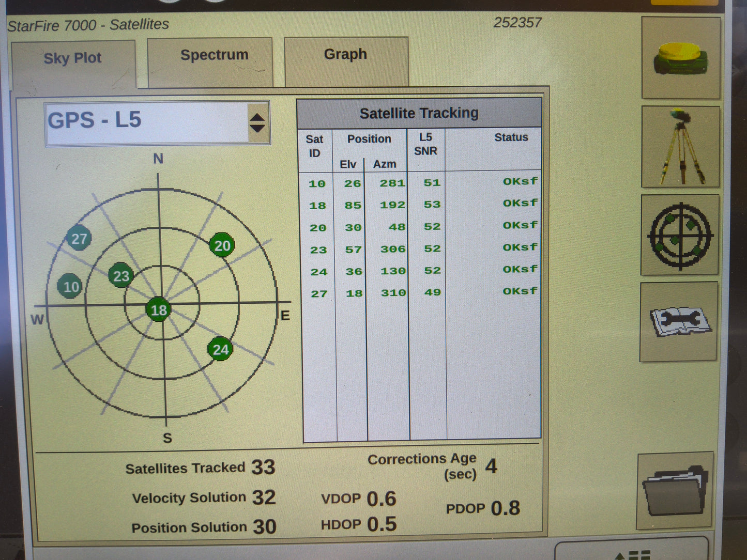Click azimuth value 281 for satellite 10
The height and width of the screenshot is (560, 747).
[x=392, y=183]
